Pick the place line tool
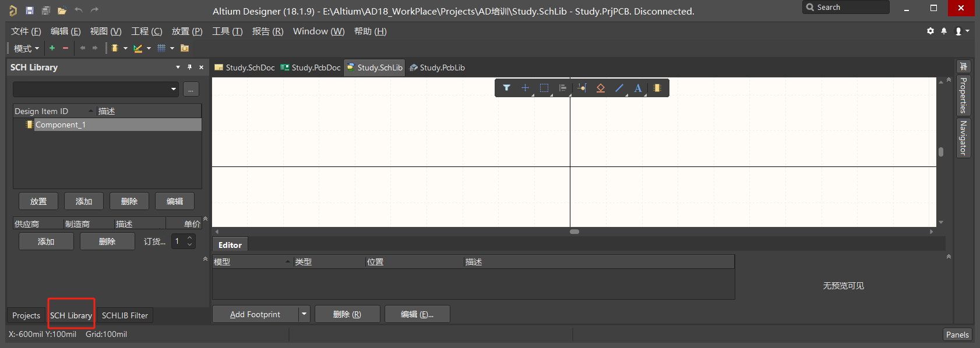The width and height of the screenshot is (980, 348). pos(619,88)
